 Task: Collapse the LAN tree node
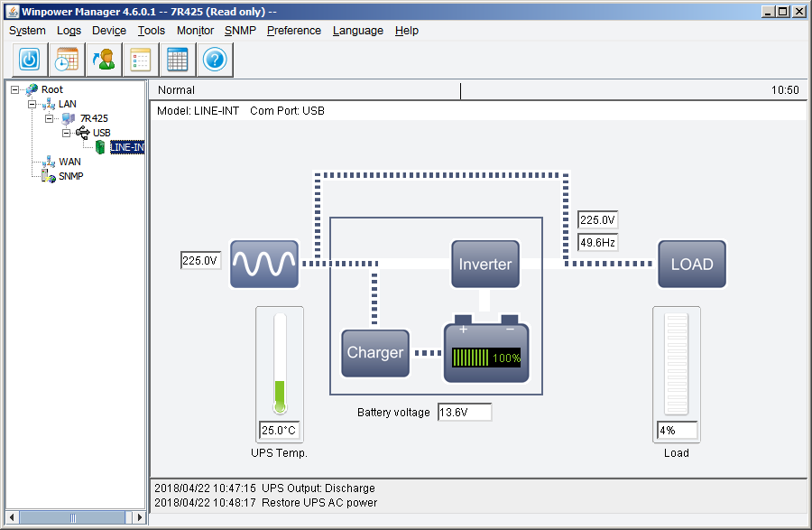coord(32,104)
